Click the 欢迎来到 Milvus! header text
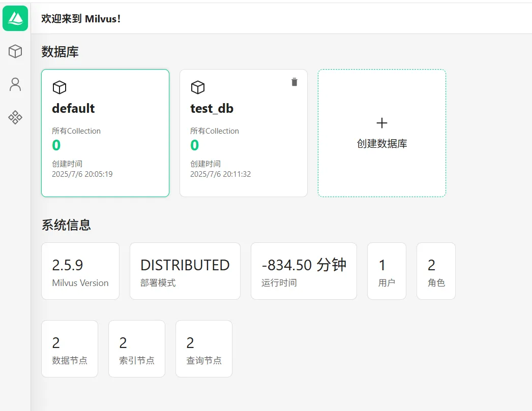Screen dimensions: 532x411 81,19
